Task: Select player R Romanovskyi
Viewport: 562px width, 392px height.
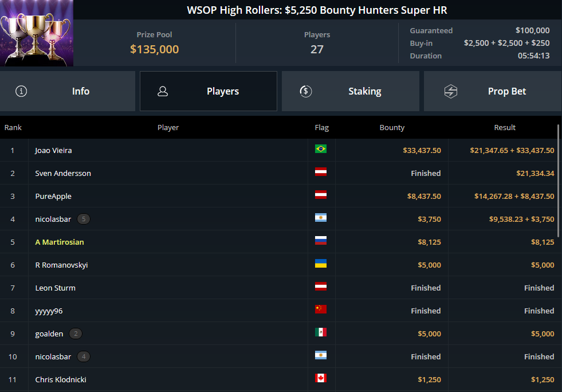Action: [62, 265]
